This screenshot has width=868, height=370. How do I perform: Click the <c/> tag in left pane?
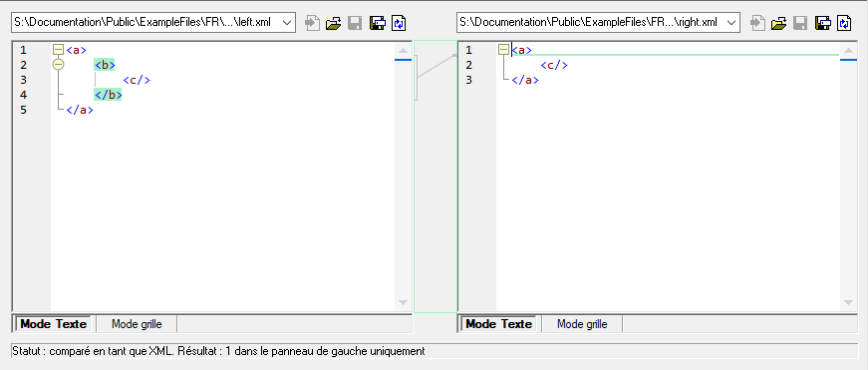pyautogui.click(x=137, y=80)
